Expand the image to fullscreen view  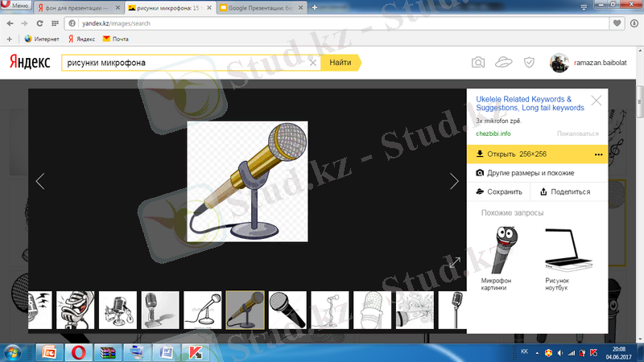[454, 261]
